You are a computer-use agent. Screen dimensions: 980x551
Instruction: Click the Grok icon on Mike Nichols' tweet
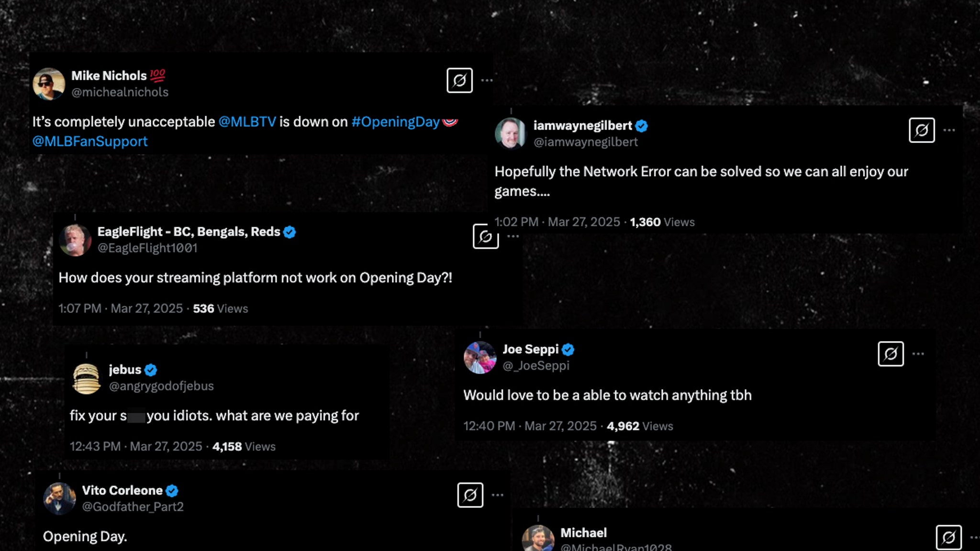[x=459, y=80]
